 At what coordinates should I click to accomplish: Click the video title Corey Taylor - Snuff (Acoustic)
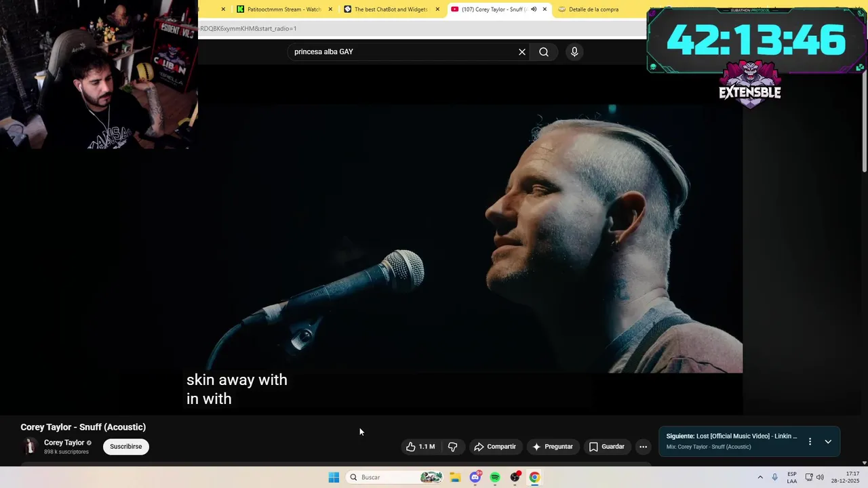[83, 427]
